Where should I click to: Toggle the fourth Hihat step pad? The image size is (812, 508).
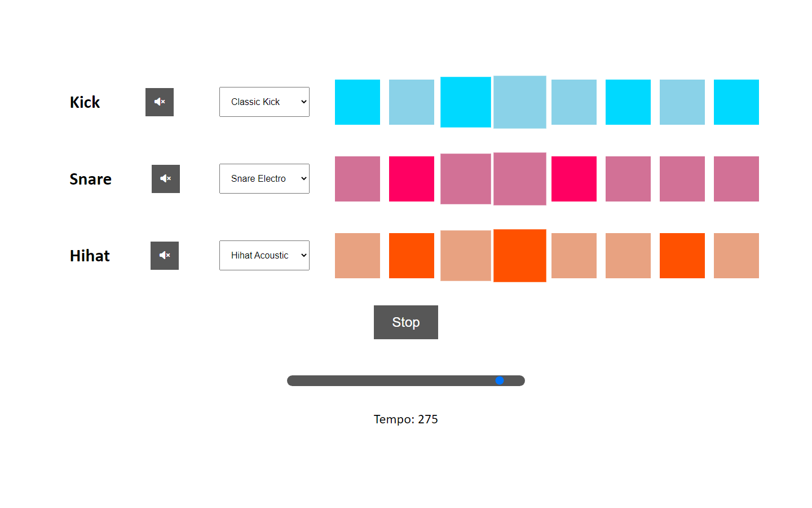coord(520,256)
